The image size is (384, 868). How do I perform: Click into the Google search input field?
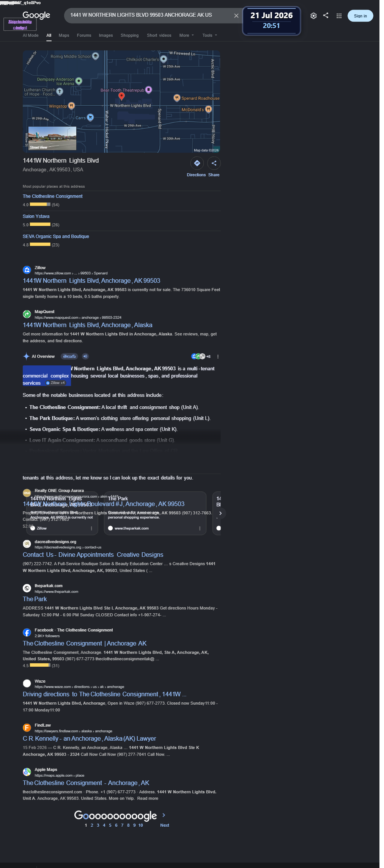[150, 15]
